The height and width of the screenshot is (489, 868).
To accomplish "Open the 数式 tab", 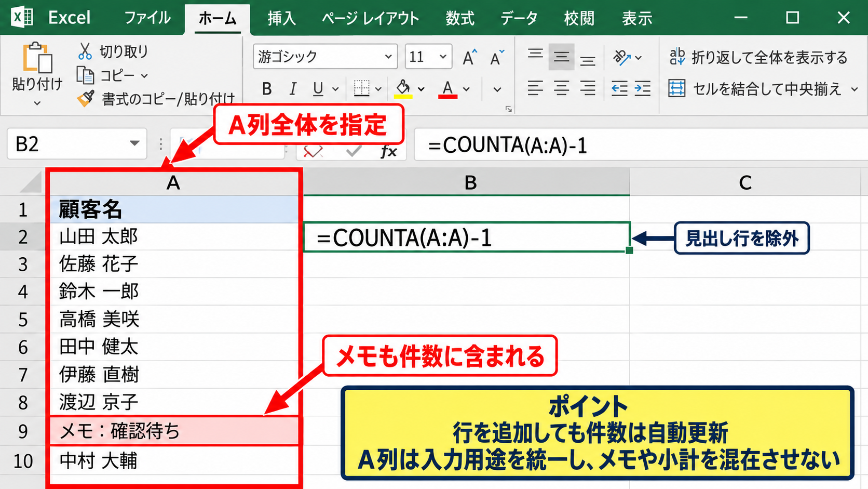I will pyautogui.click(x=460, y=19).
